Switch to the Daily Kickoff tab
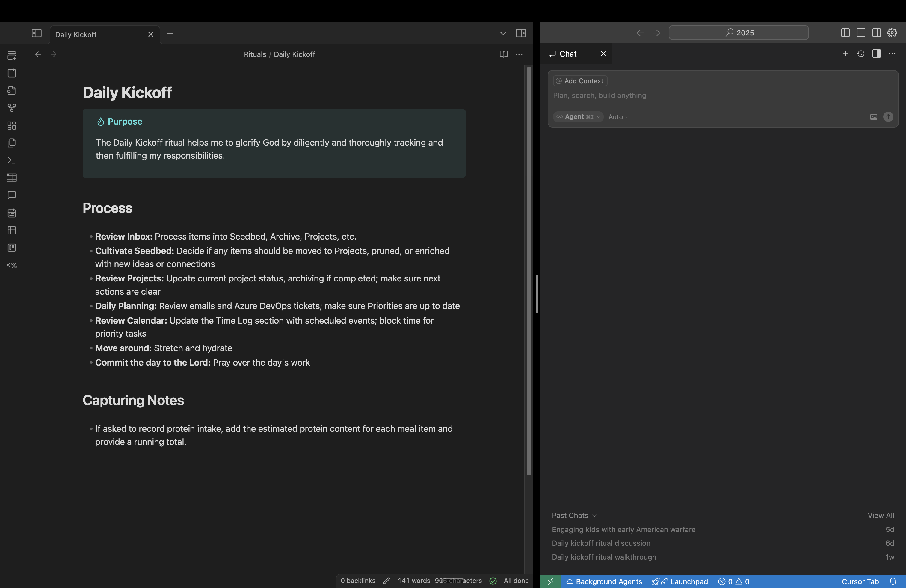Viewport: 906px width, 588px height. [105, 34]
